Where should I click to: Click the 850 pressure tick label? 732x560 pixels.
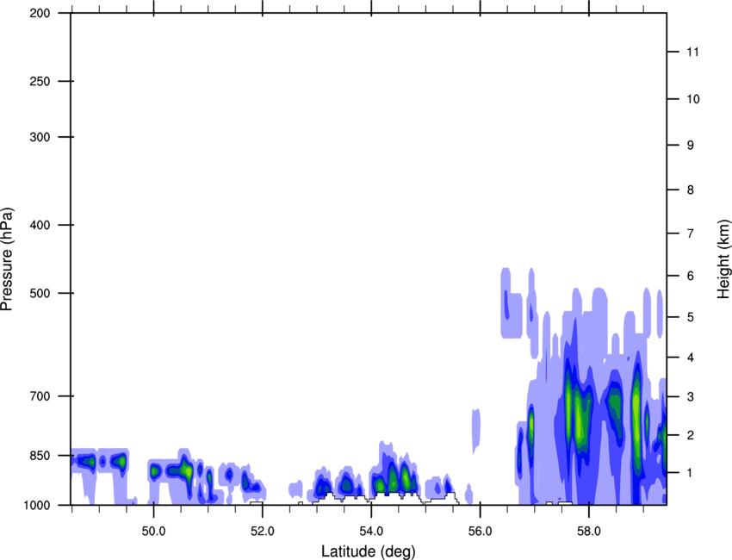(x=40, y=456)
